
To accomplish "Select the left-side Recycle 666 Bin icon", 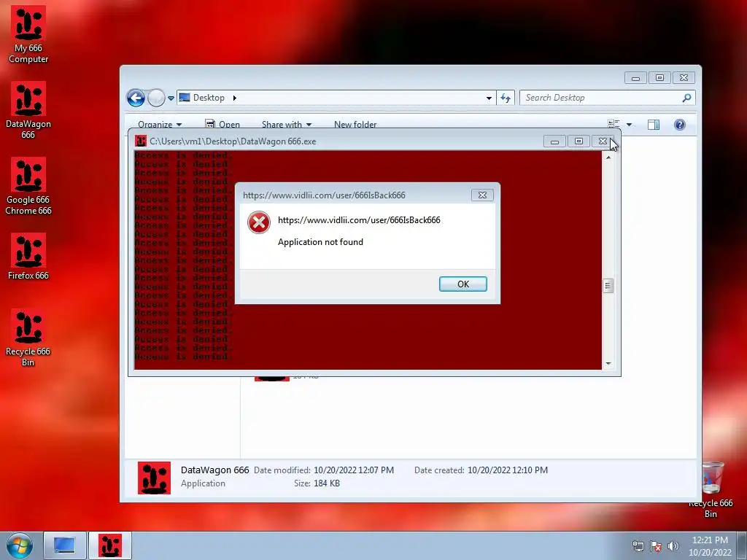I will 28,337.
